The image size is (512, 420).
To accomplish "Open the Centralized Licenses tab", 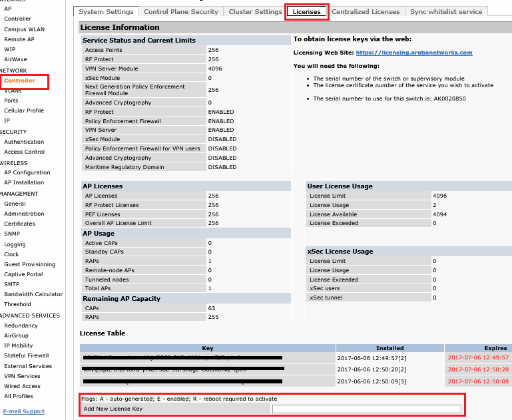I will click(366, 12).
